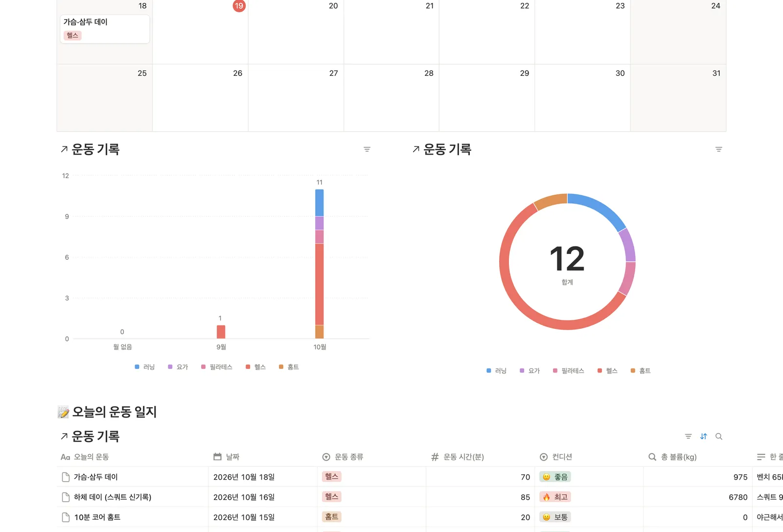
Task: Click donut center total 12
Action: [x=567, y=259]
